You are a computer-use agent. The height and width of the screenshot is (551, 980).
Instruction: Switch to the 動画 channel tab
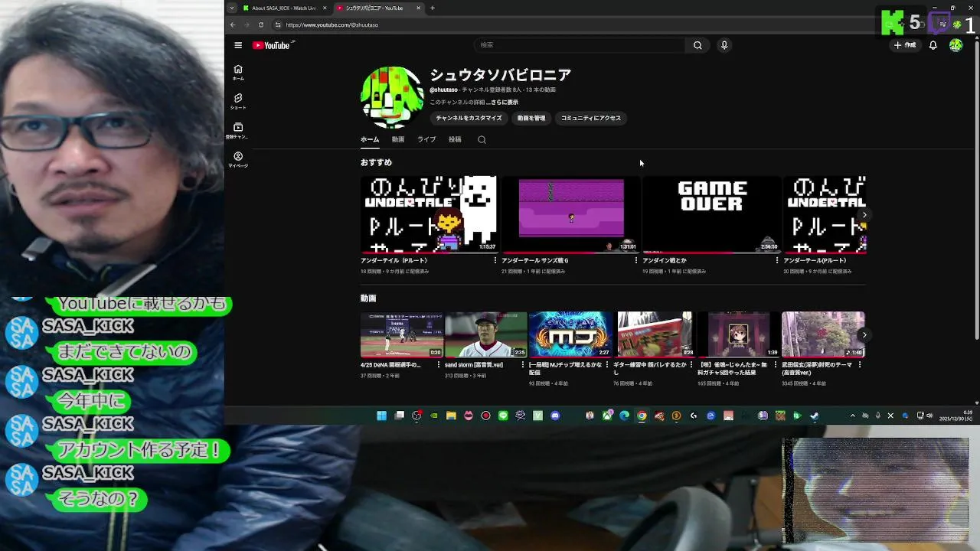click(398, 139)
